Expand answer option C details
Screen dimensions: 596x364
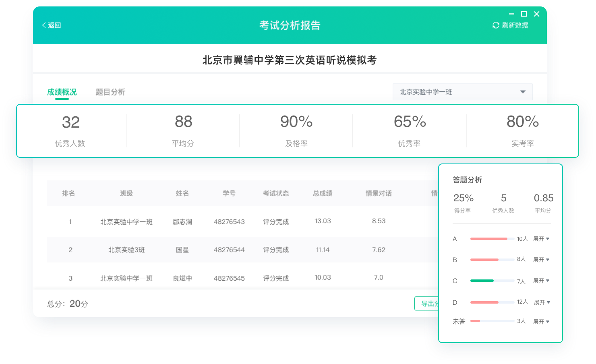tap(541, 281)
